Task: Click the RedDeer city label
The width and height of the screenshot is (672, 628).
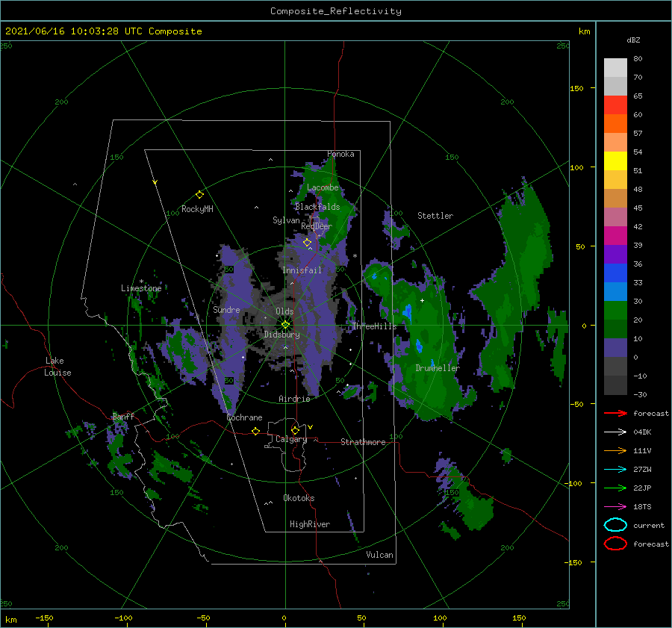Action: tap(317, 226)
